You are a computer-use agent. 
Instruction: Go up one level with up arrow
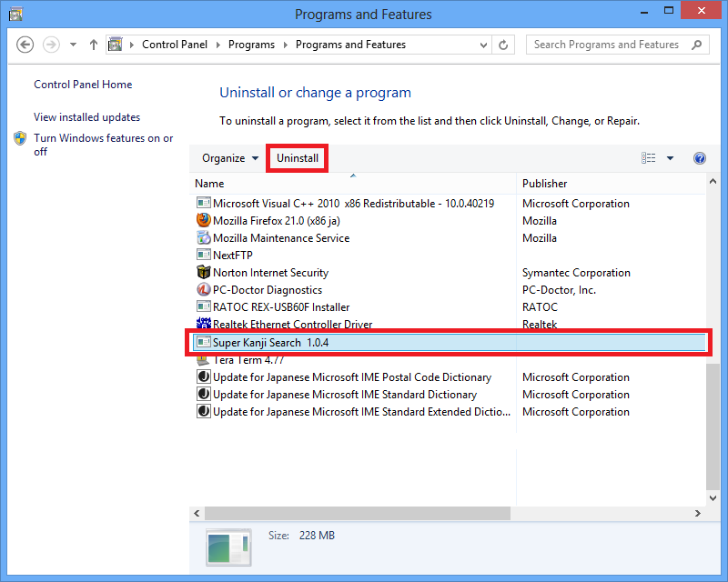tap(94, 45)
